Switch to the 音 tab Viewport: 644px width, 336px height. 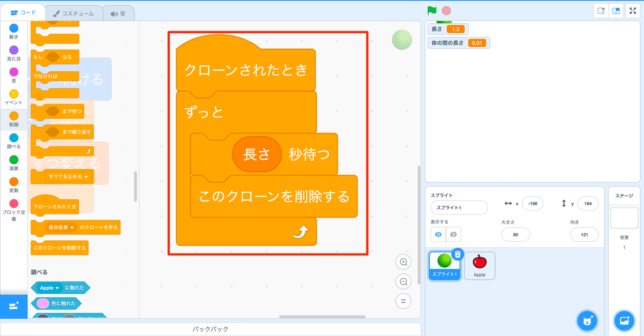click(x=119, y=13)
